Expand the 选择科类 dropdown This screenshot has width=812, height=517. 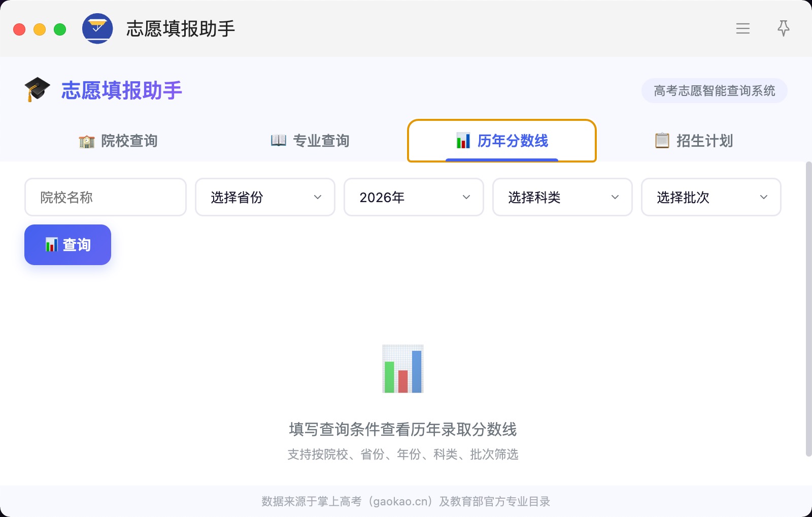click(562, 197)
